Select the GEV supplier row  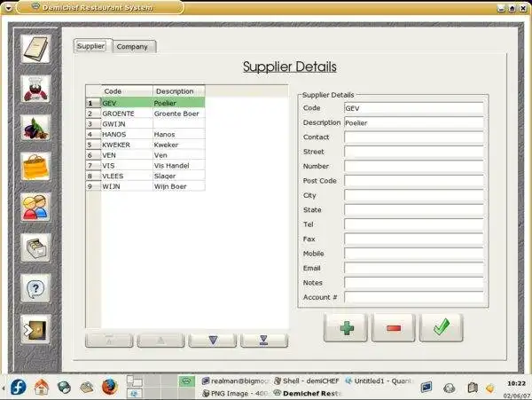tap(145, 103)
